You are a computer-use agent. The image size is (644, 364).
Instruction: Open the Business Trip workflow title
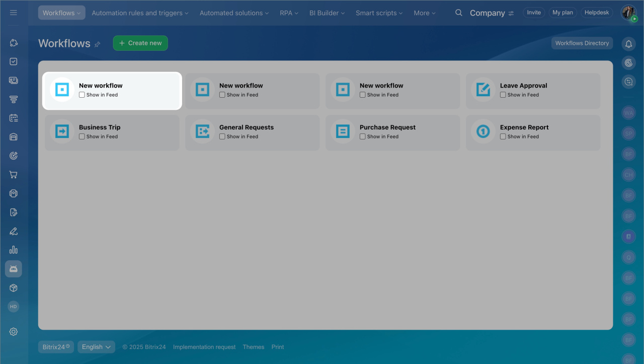(x=100, y=127)
